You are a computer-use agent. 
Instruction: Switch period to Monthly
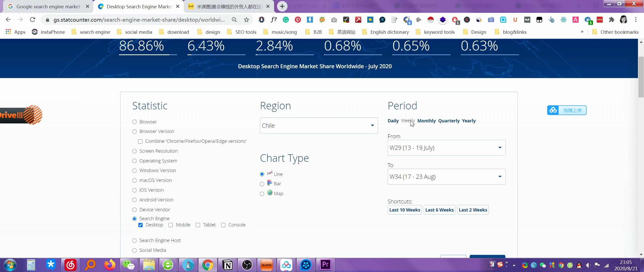[x=426, y=121]
